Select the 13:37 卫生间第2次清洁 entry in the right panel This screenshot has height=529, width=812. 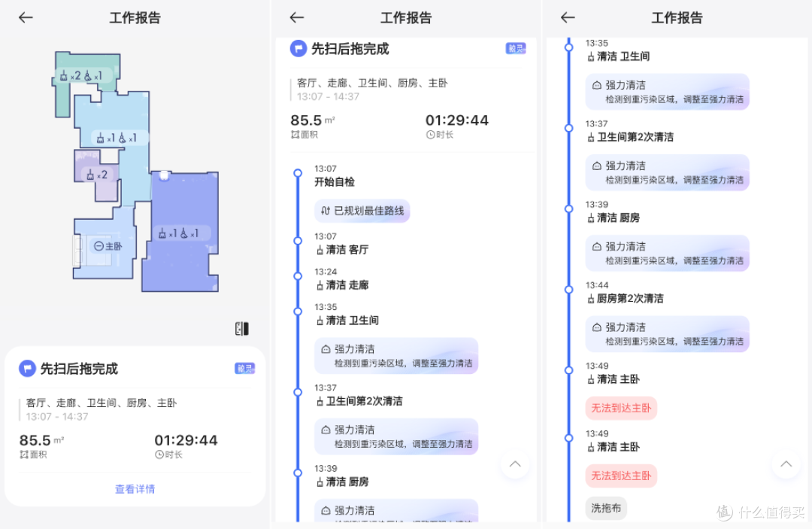point(630,131)
